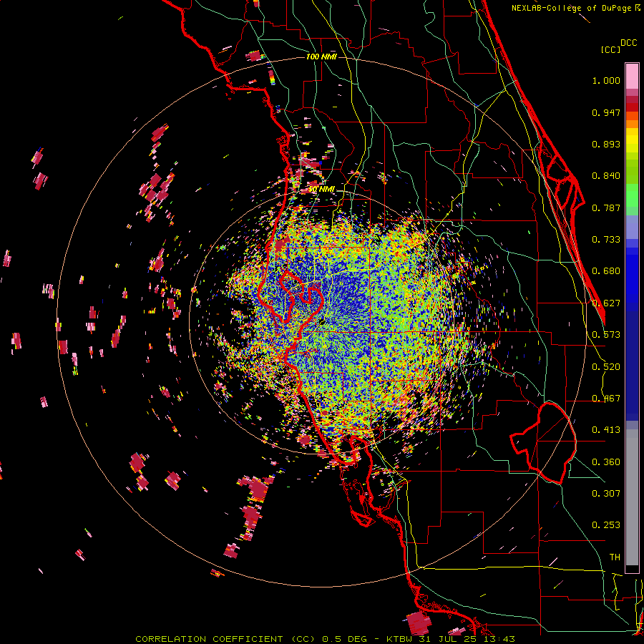Viewport: 644px width, 644px height.
Task: Click the 0.787 scale value
Action: coord(606,208)
